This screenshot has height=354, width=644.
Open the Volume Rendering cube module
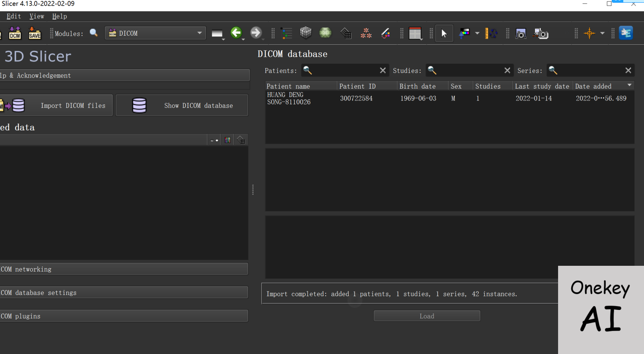coord(306,33)
